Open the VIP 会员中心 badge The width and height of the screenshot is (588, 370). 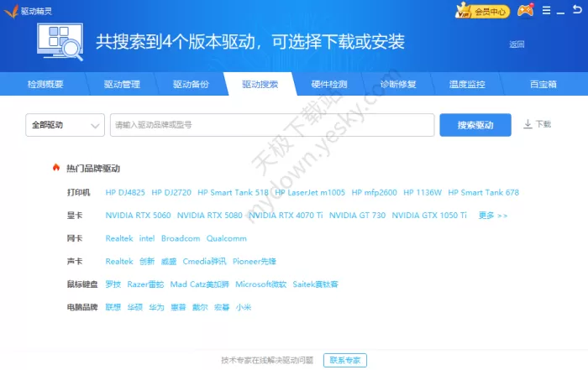[x=482, y=11]
